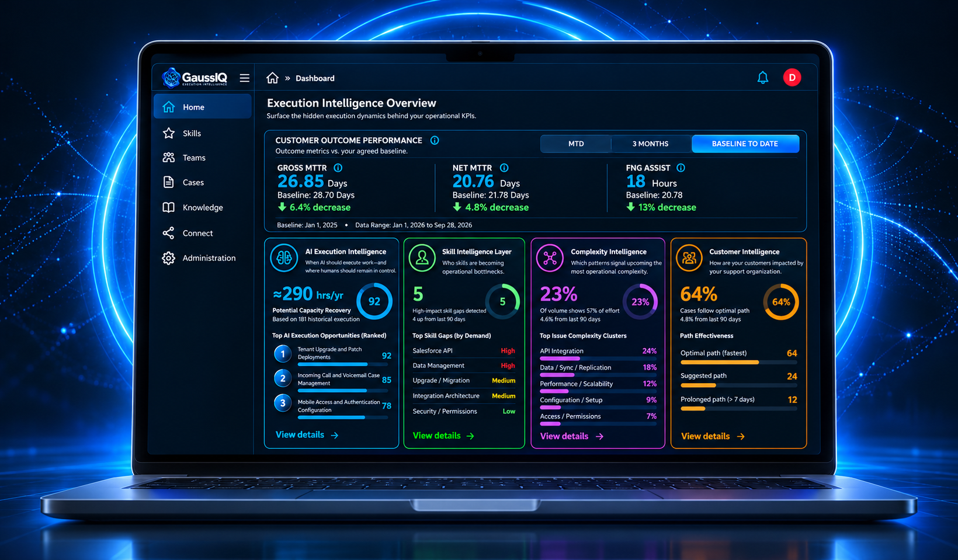
Task: Show info for Net MTTR
Action: 504,168
